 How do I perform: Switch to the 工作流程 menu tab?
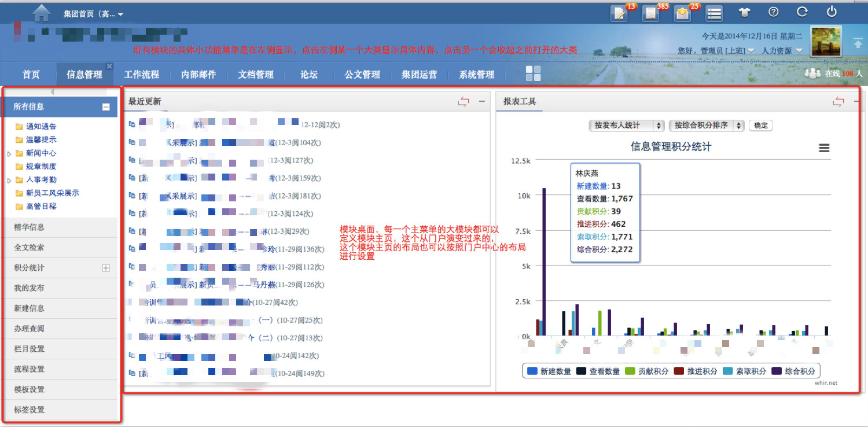(x=141, y=75)
